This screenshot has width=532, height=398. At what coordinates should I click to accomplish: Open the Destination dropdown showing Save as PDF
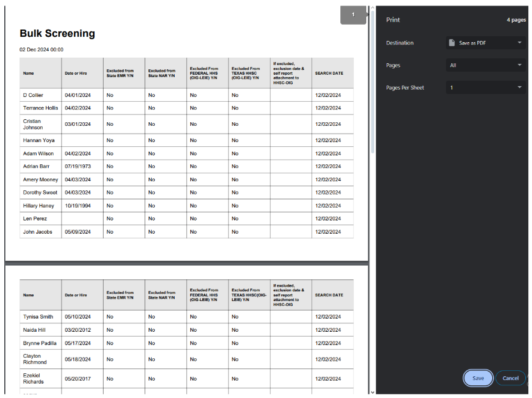tap(486, 43)
